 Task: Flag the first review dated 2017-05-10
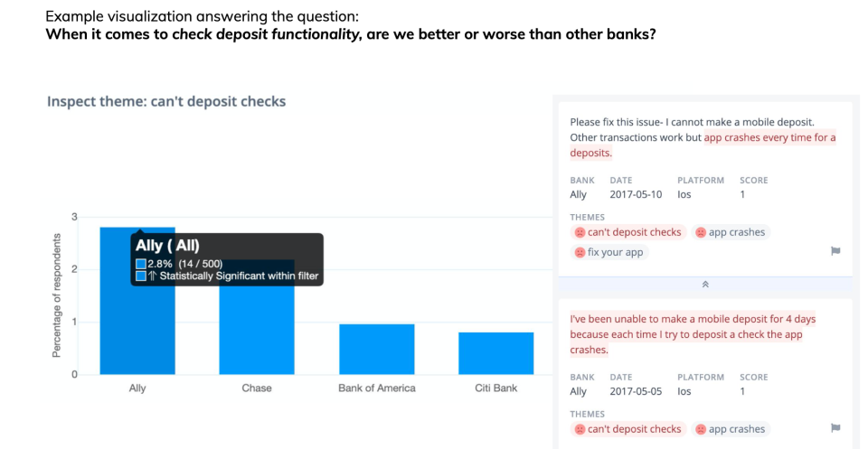click(x=835, y=252)
